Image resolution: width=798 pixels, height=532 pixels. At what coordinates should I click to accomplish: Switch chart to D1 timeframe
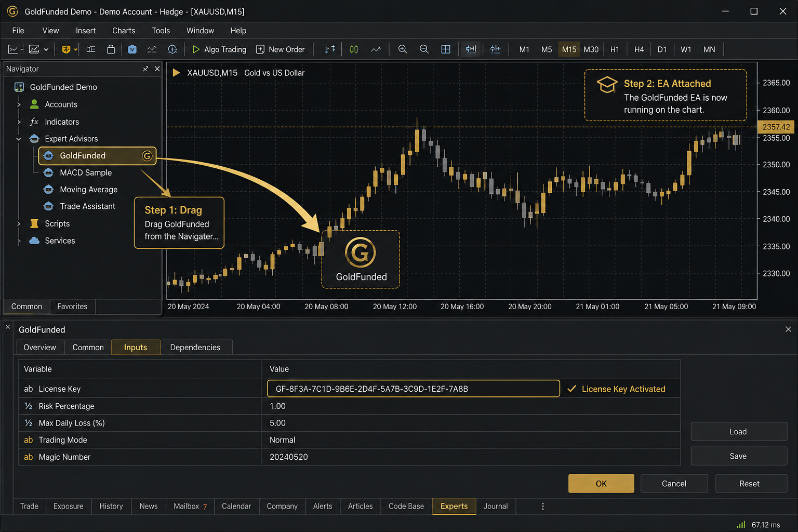click(x=662, y=49)
